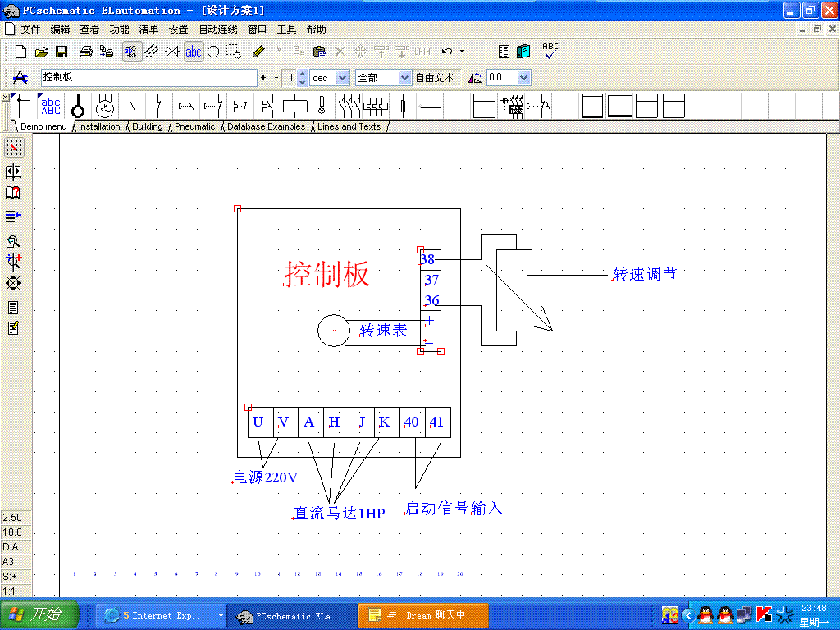Viewport: 840px width, 630px height.
Task: Switch to the Database Examples tab
Action: tap(267, 126)
